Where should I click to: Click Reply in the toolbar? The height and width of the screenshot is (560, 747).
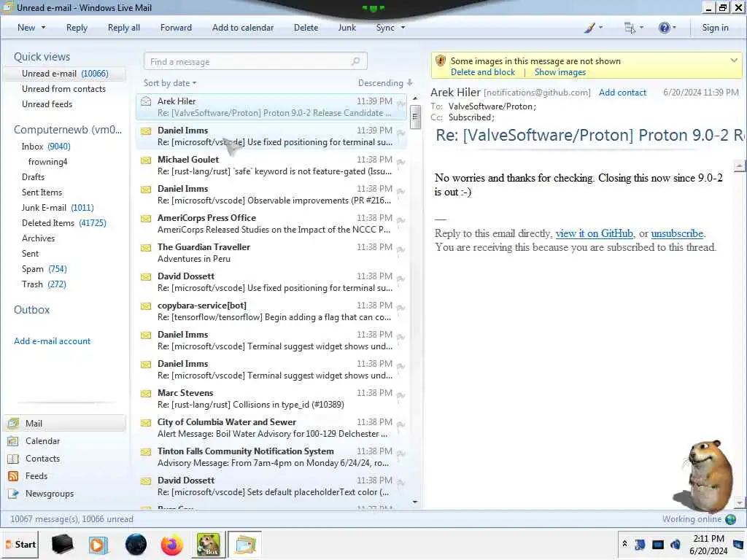[77, 28]
